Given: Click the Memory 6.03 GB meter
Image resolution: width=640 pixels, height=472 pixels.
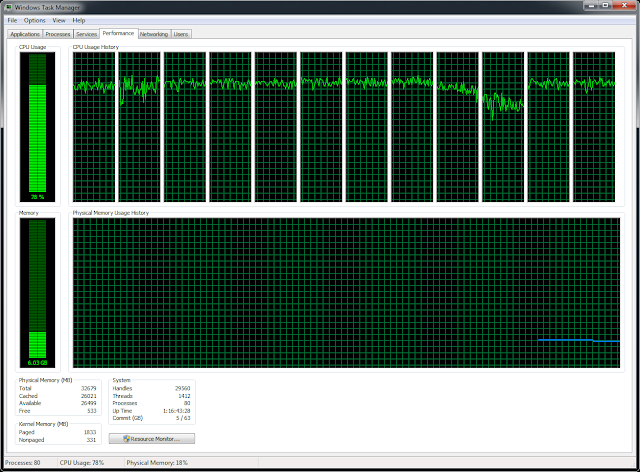Looking at the screenshot, I should [x=38, y=293].
